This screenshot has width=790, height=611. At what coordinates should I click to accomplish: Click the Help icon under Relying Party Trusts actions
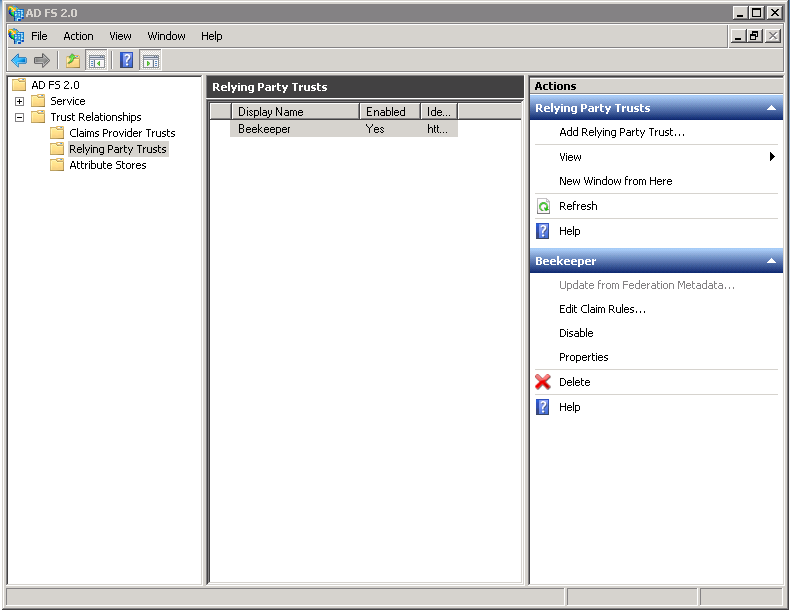pyautogui.click(x=543, y=231)
